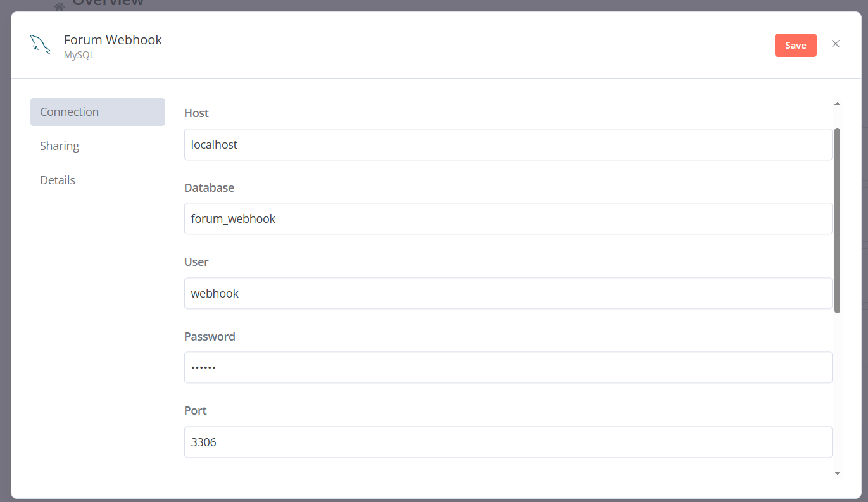Click the Database label text
Viewport: 868px width, 502px height.
[x=209, y=188]
